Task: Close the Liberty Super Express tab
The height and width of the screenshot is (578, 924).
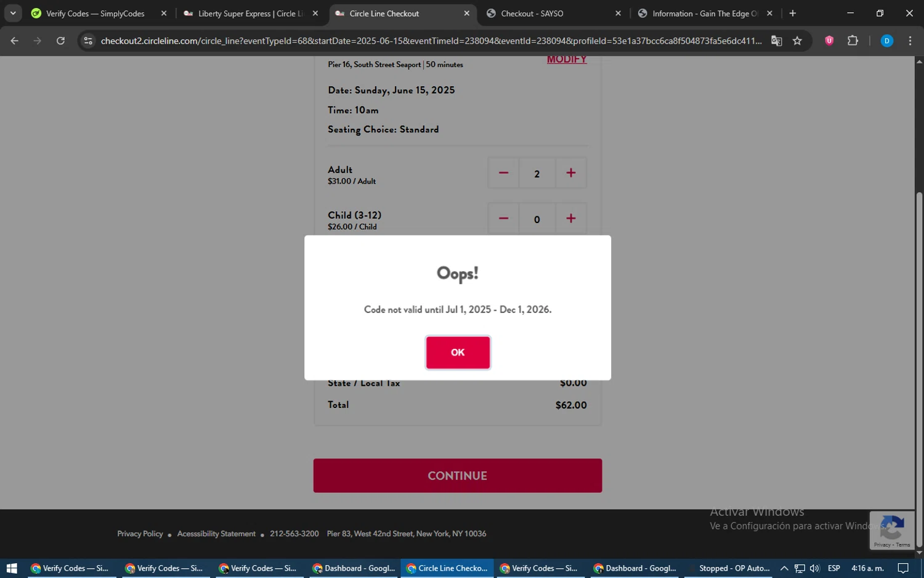Action: pos(315,14)
